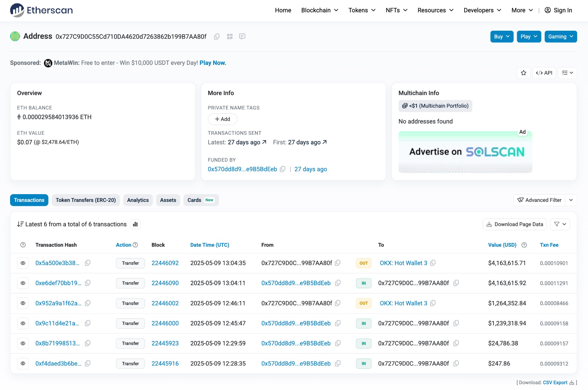The width and height of the screenshot is (588, 390).
Task: Copy transaction hash 0x952a9a1f62a
Action: [x=88, y=303]
